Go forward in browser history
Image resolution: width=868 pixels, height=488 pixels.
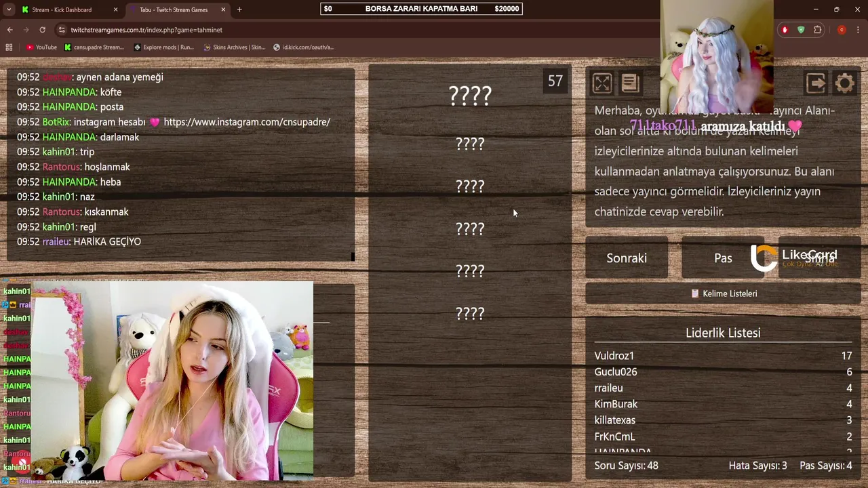tap(26, 30)
